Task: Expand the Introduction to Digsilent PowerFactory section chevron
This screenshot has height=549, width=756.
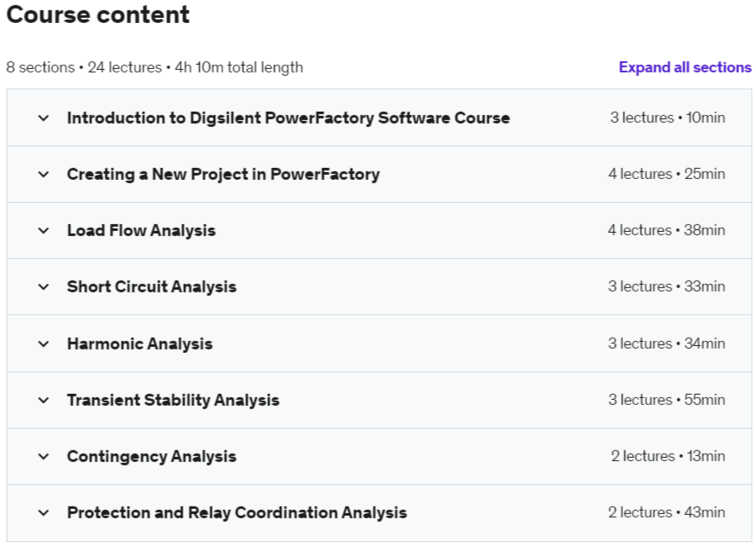Action: (x=43, y=118)
